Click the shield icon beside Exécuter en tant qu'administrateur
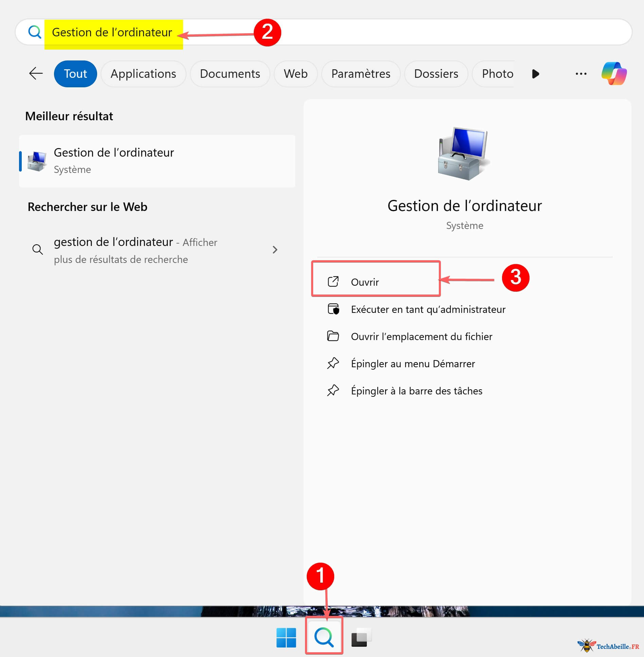Screen dimensions: 644x657 coord(333,309)
